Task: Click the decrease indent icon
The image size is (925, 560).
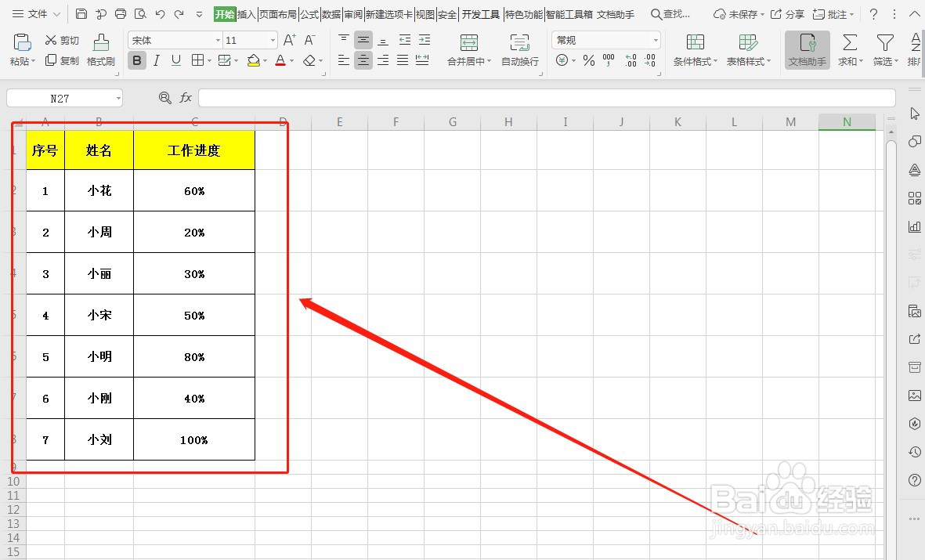Action: point(405,40)
